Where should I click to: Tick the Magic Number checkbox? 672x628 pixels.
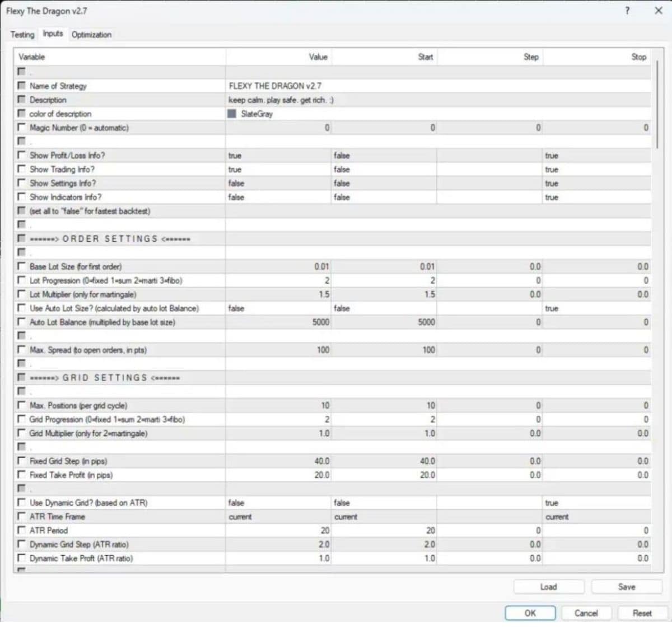point(22,128)
